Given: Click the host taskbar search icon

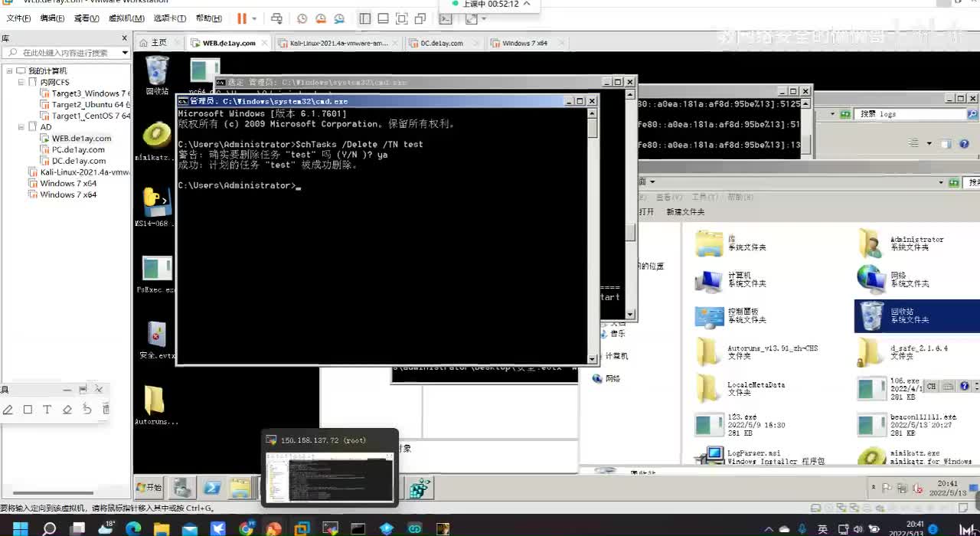Looking at the screenshot, I should (49, 528).
